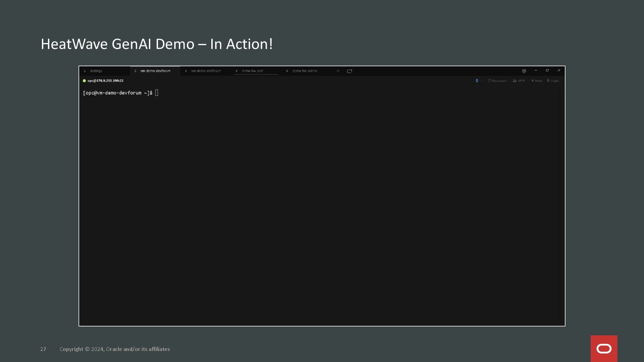
Task: Click the Oracle logo on the slide
Action: tap(604, 349)
